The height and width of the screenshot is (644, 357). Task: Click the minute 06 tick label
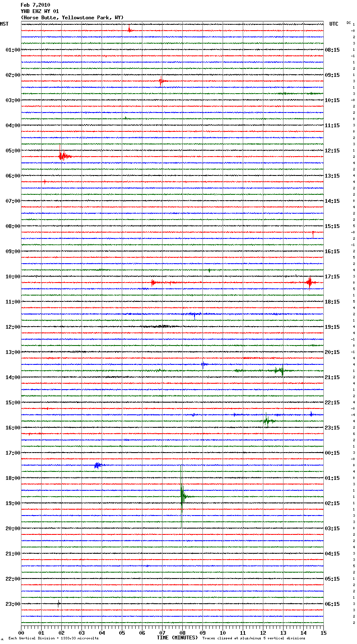coord(142,633)
